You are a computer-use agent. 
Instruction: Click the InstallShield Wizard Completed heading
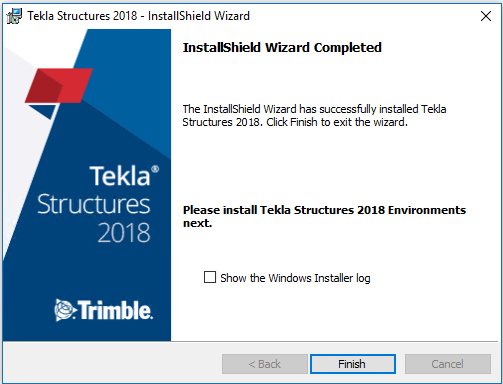pyautogui.click(x=282, y=48)
